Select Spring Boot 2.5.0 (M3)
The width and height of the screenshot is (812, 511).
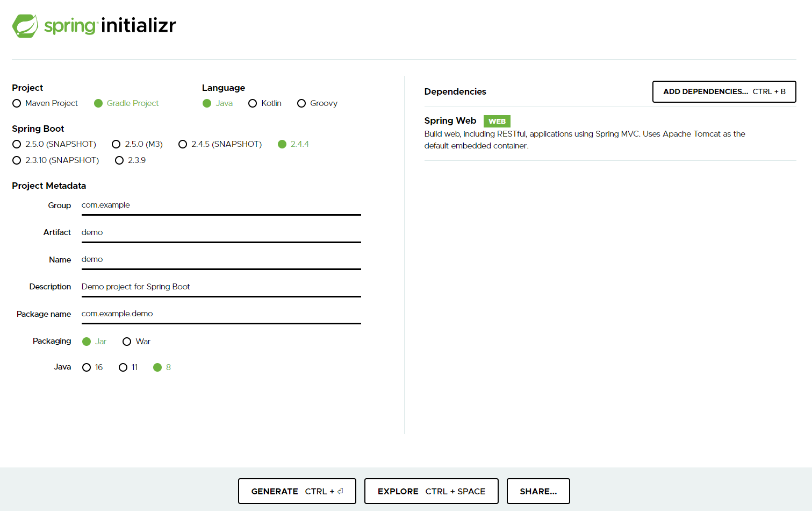(x=137, y=144)
